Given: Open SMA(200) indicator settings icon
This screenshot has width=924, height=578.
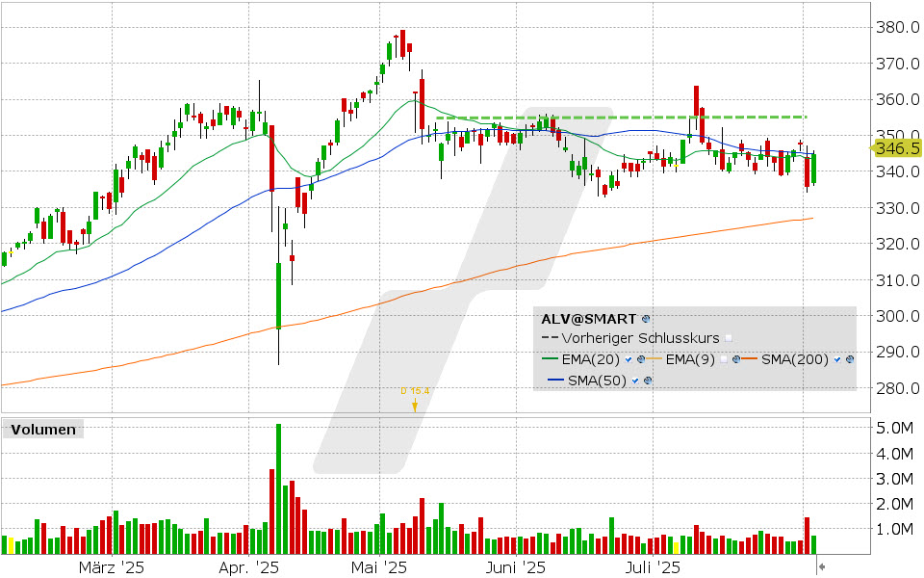Looking at the screenshot, I should coord(850,359).
